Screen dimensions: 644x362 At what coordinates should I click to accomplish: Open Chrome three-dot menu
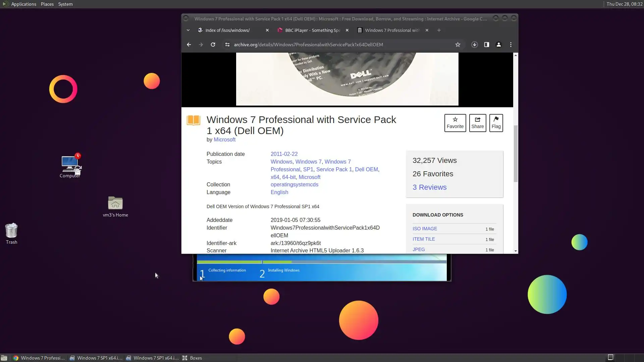(511, 45)
